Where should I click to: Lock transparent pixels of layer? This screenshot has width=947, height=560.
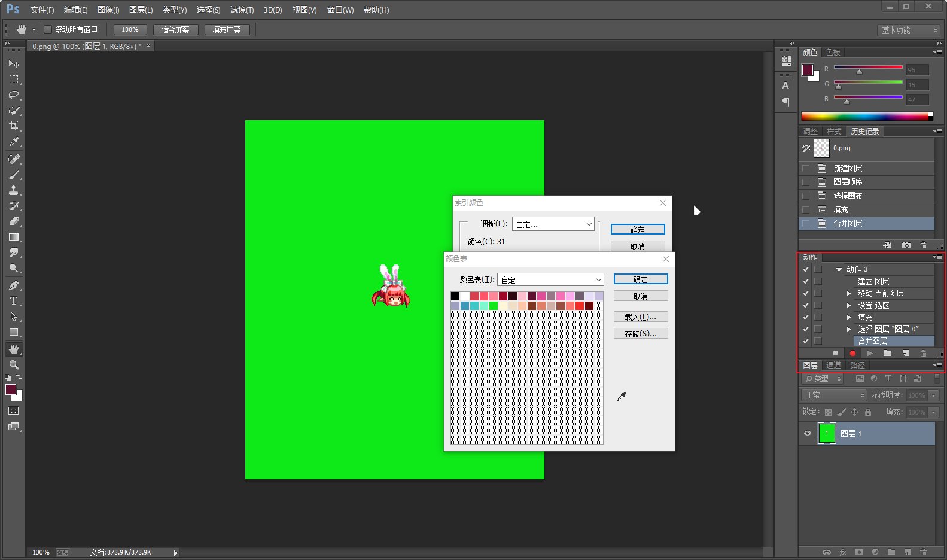point(828,412)
